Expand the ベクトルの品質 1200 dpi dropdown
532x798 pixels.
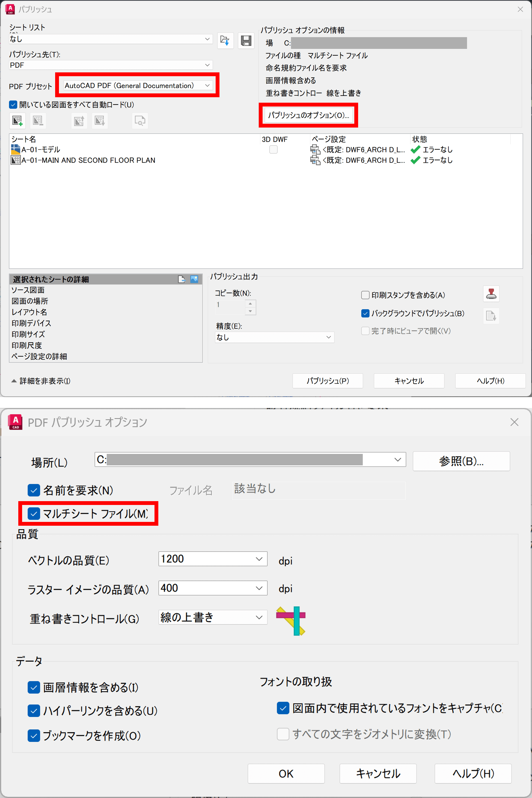[213, 559]
